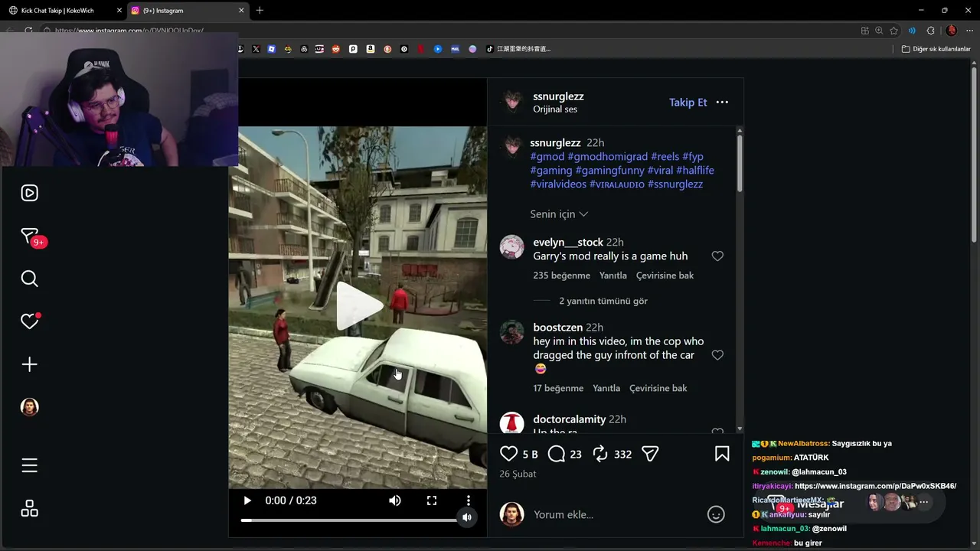This screenshot has height=551, width=980.
Task: Open Instagram search from the sidebar
Action: point(29,279)
